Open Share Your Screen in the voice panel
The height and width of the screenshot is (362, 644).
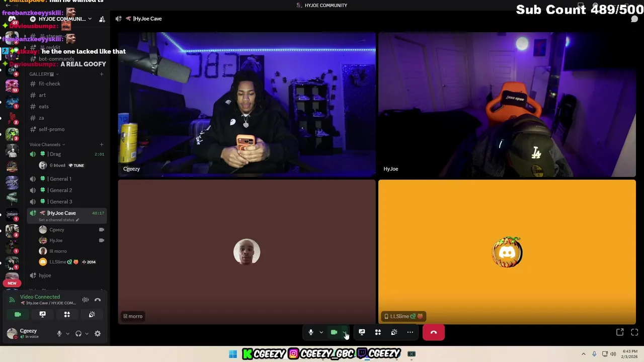pos(42,314)
